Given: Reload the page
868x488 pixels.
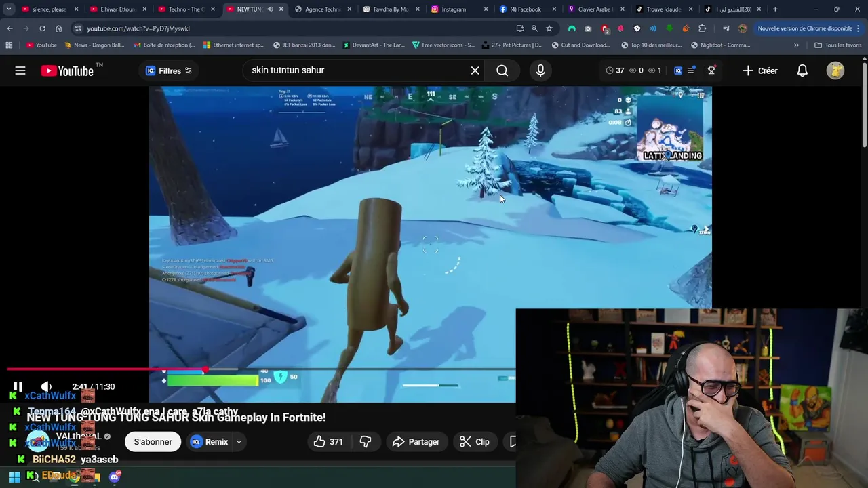Looking at the screenshot, I should [42, 28].
